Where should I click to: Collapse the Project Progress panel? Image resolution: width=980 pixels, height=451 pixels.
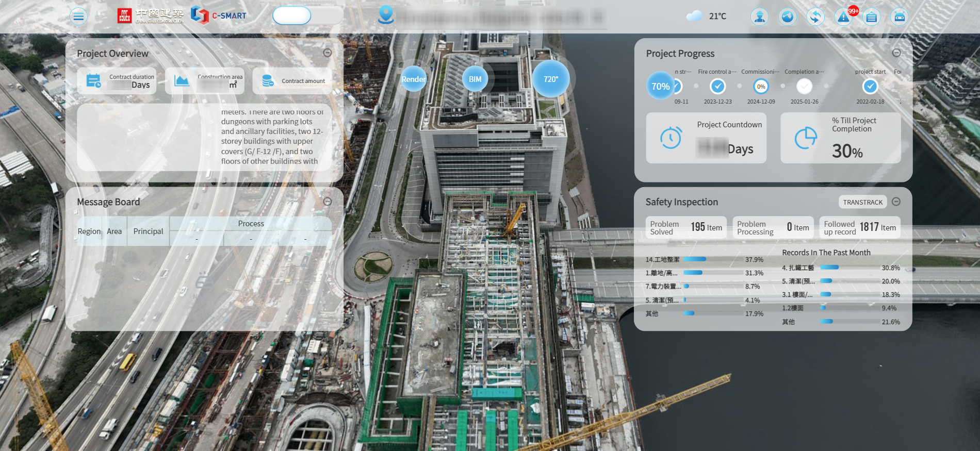pos(896,53)
